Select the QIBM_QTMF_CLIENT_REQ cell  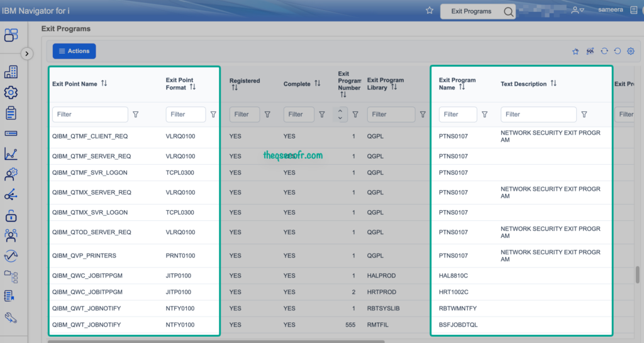click(90, 136)
